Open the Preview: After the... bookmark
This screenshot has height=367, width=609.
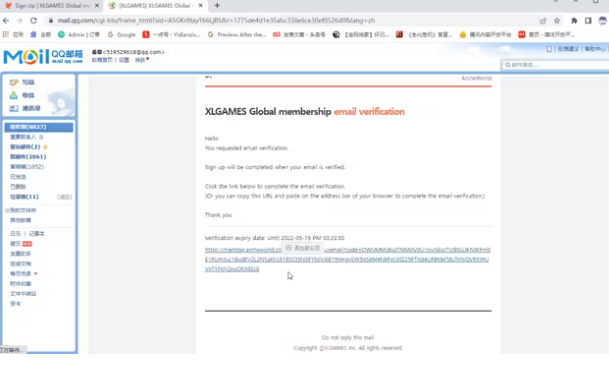coord(237,35)
